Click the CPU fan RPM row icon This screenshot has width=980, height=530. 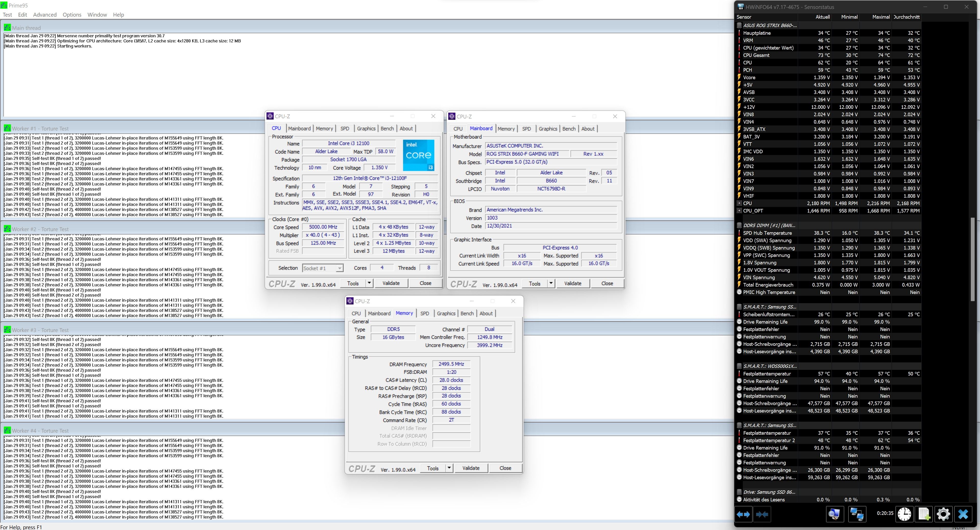tap(739, 203)
